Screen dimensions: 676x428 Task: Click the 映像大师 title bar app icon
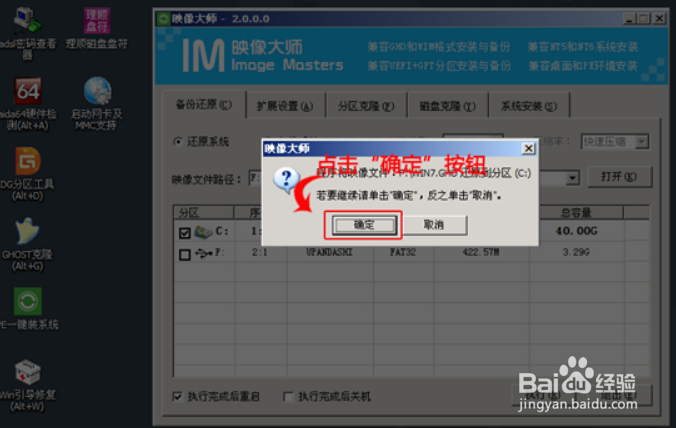[x=163, y=19]
